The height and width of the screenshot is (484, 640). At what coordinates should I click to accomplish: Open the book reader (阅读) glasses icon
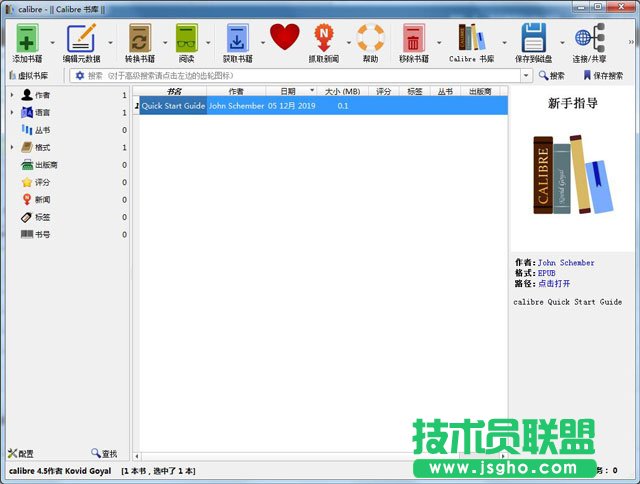[x=186, y=39]
